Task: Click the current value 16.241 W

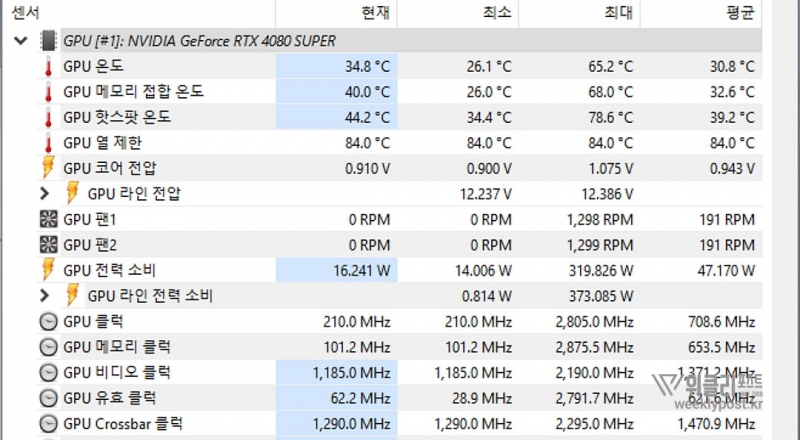Action: [x=362, y=271]
